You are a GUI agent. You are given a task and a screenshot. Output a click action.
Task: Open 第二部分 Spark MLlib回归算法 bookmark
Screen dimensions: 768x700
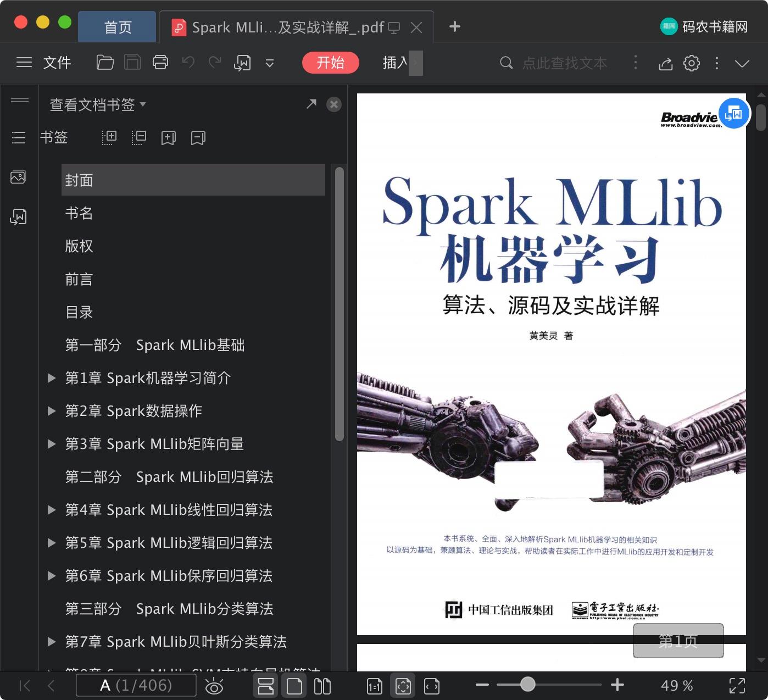[x=169, y=477]
